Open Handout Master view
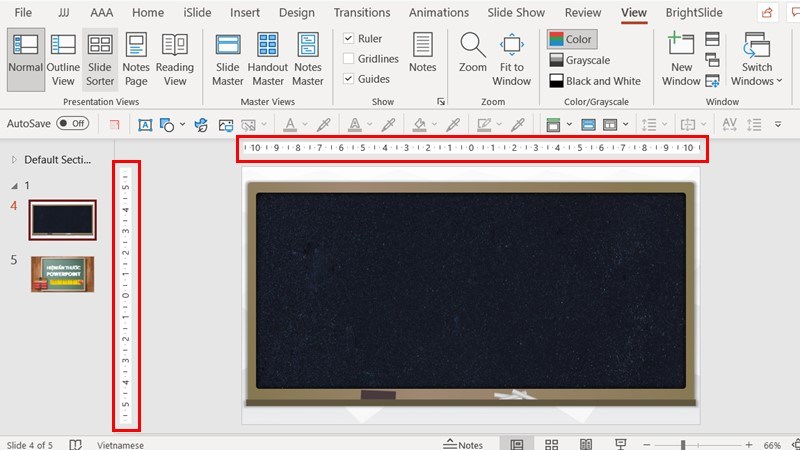Image resolution: width=800 pixels, height=450 pixels. (268, 58)
